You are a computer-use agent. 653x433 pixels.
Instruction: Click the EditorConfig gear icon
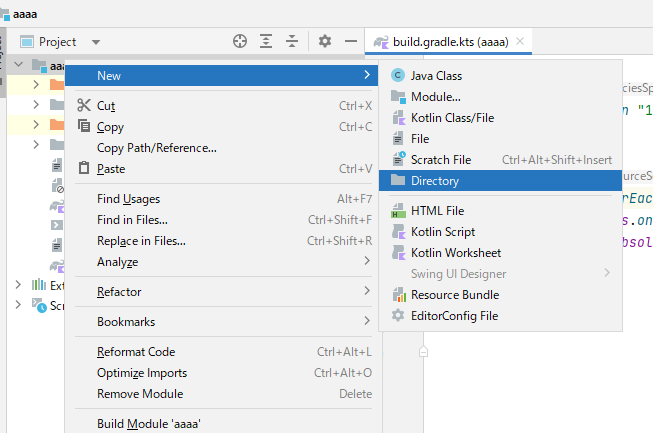pyautogui.click(x=398, y=315)
